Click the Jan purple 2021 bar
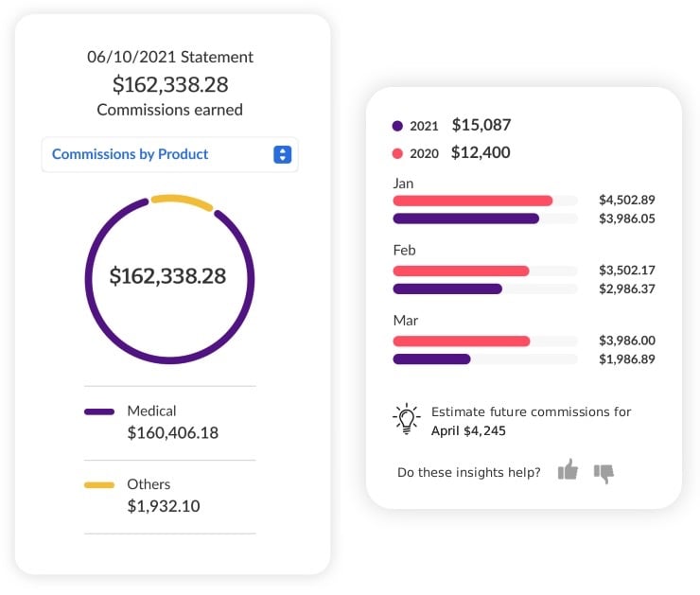 (465, 219)
